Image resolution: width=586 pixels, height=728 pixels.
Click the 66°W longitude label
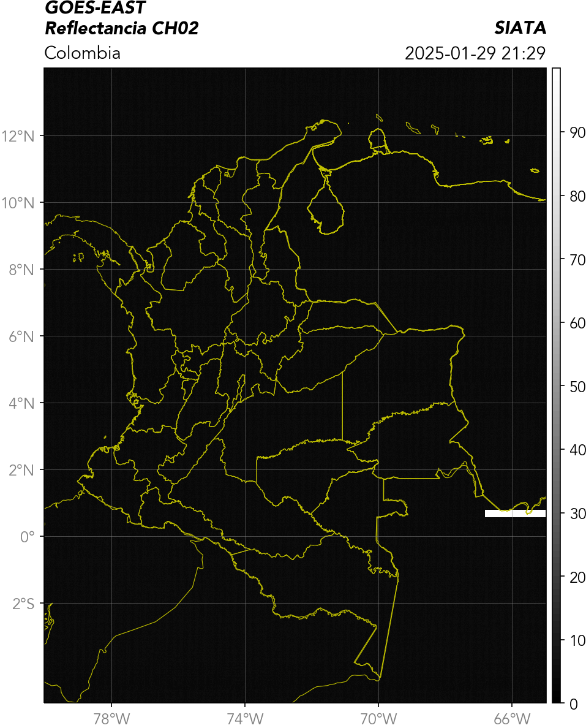coord(512,719)
